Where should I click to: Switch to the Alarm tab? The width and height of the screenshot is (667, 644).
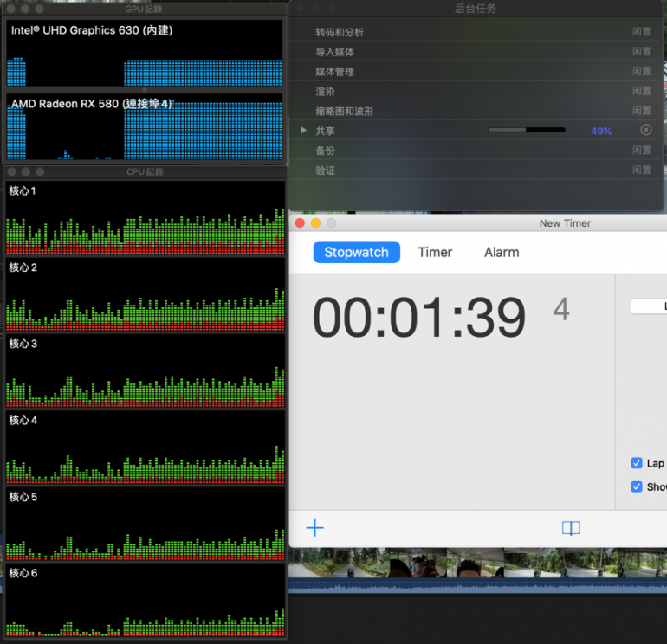point(502,253)
